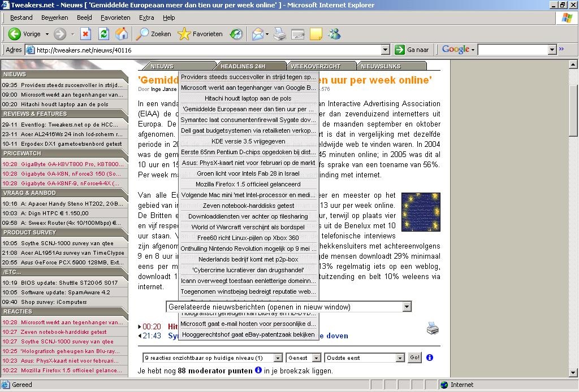The width and height of the screenshot is (579, 392).
Task: Click the page scrollbar down arrow
Action: pos(573,372)
